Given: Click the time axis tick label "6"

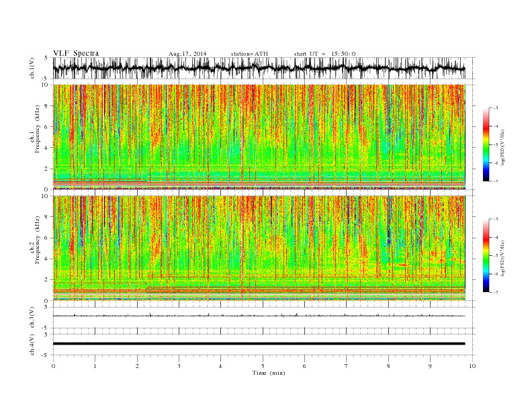Looking at the screenshot, I should 304,366.
